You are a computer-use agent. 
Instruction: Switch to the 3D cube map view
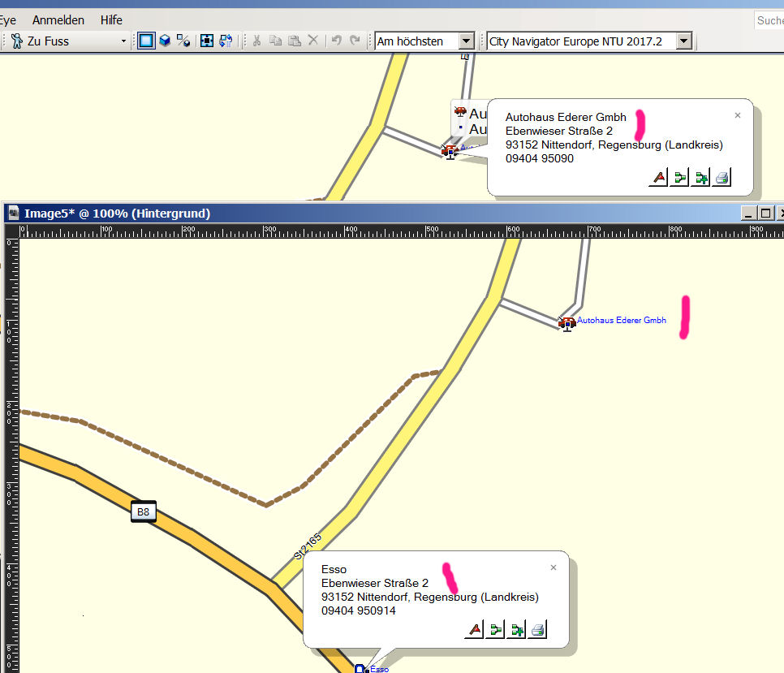click(x=165, y=41)
